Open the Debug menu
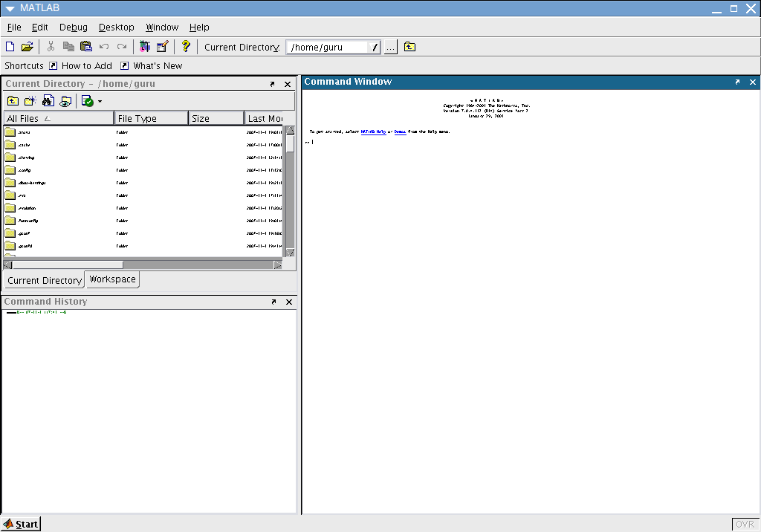This screenshot has height=532, width=761. [74, 27]
